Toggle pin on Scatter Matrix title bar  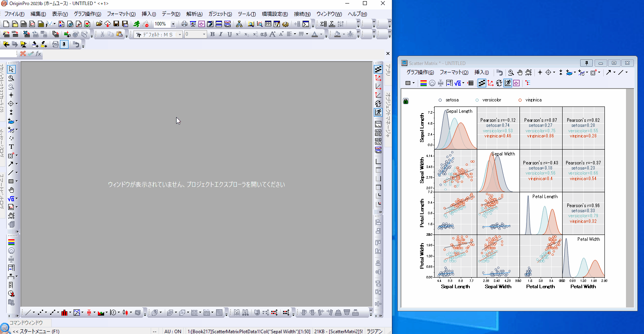(586, 63)
